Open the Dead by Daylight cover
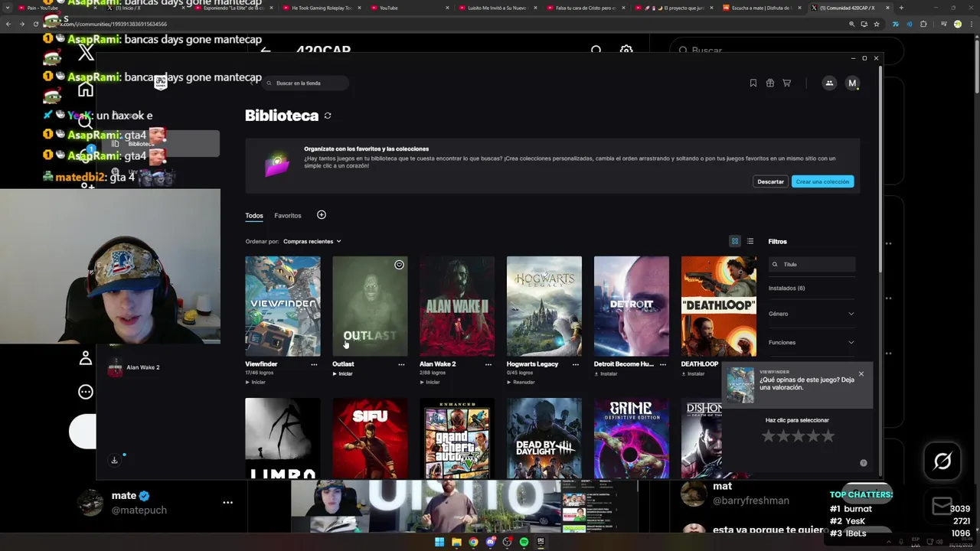 click(544, 438)
